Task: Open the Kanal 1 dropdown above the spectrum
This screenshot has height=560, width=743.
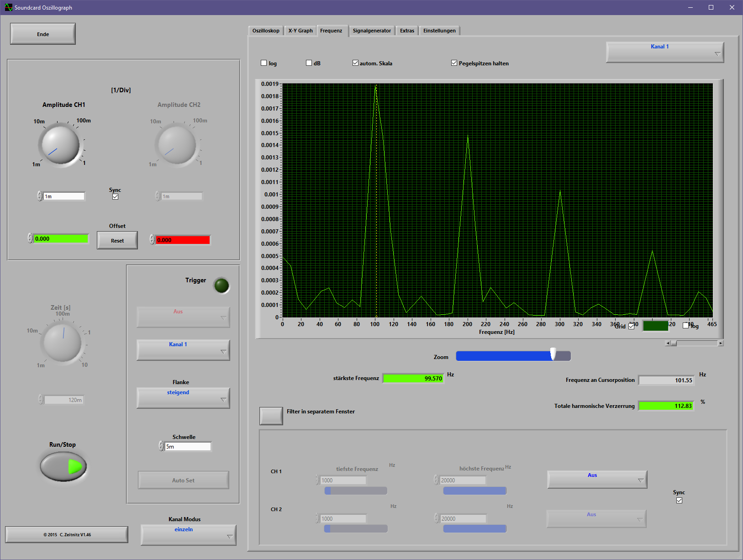Action: [664, 52]
